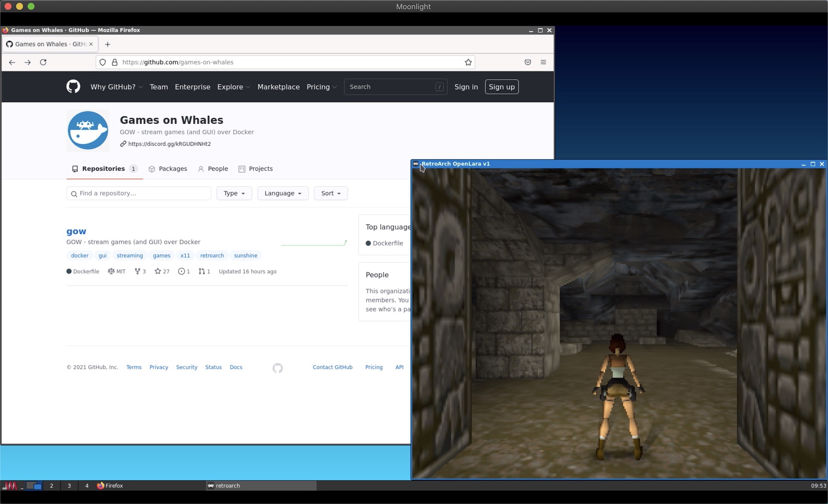Viewport: 828px width, 504px height.
Task: Click the Firefox menu hamburger icon
Action: click(x=543, y=62)
